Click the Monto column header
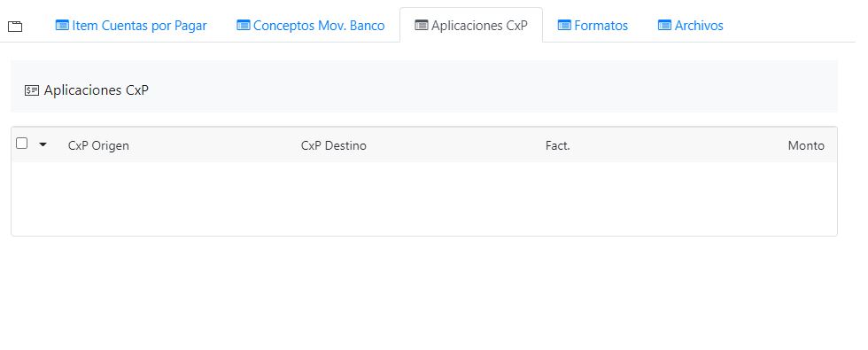 pos(806,145)
